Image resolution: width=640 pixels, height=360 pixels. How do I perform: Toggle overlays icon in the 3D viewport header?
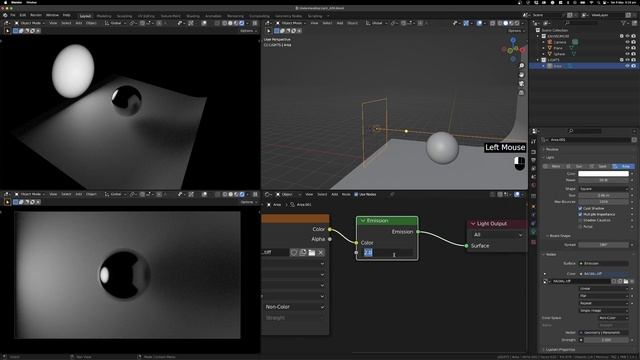pyautogui.click(x=479, y=23)
